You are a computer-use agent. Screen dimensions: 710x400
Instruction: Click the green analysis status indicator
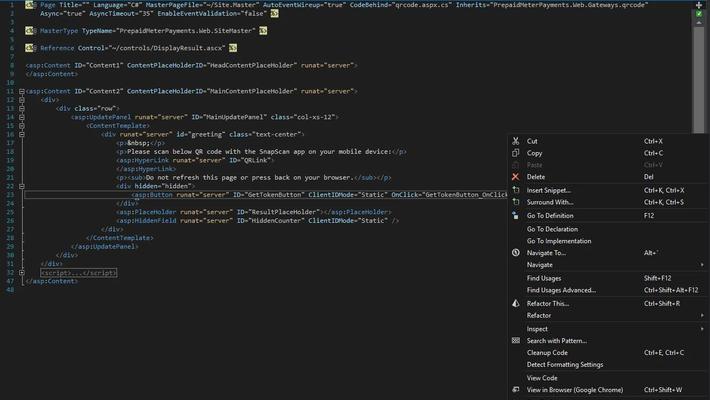tap(699, 14)
